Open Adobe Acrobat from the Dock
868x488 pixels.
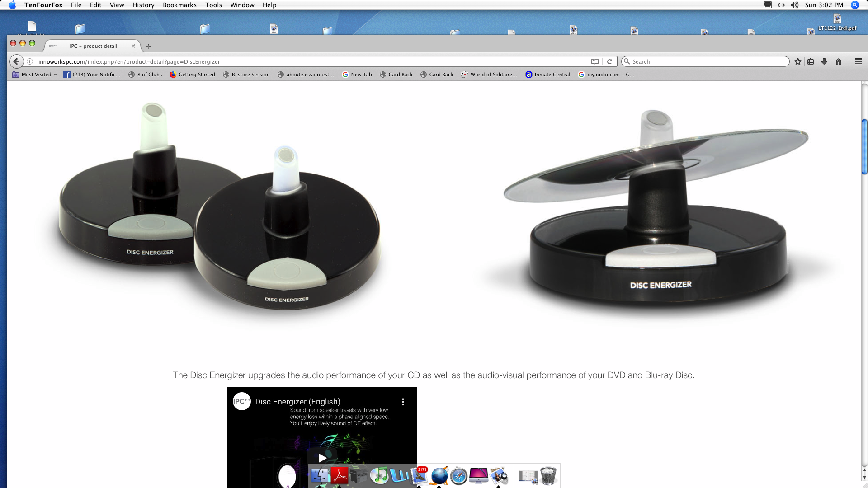coord(340,476)
